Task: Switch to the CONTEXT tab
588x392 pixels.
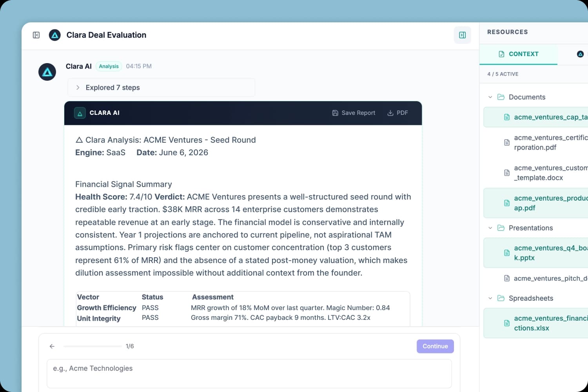Action: 518,54
